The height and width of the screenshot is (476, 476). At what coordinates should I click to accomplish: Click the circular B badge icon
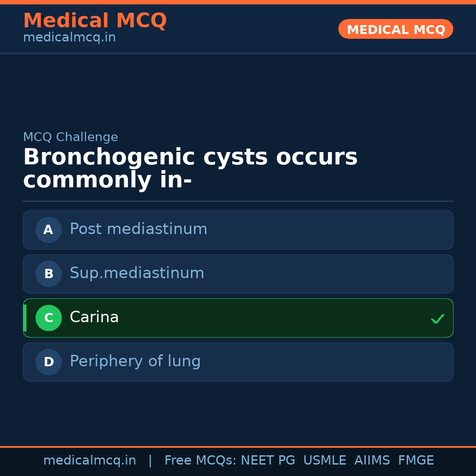point(48,274)
